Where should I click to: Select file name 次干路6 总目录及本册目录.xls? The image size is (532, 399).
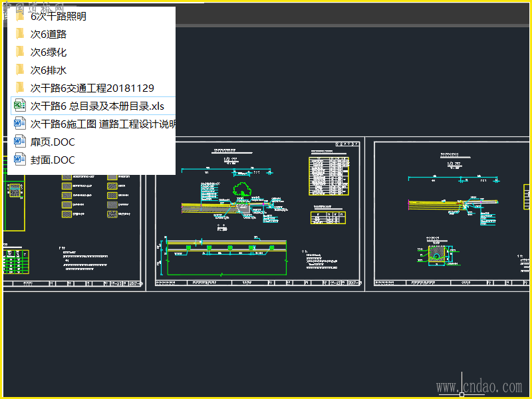tap(97, 106)
